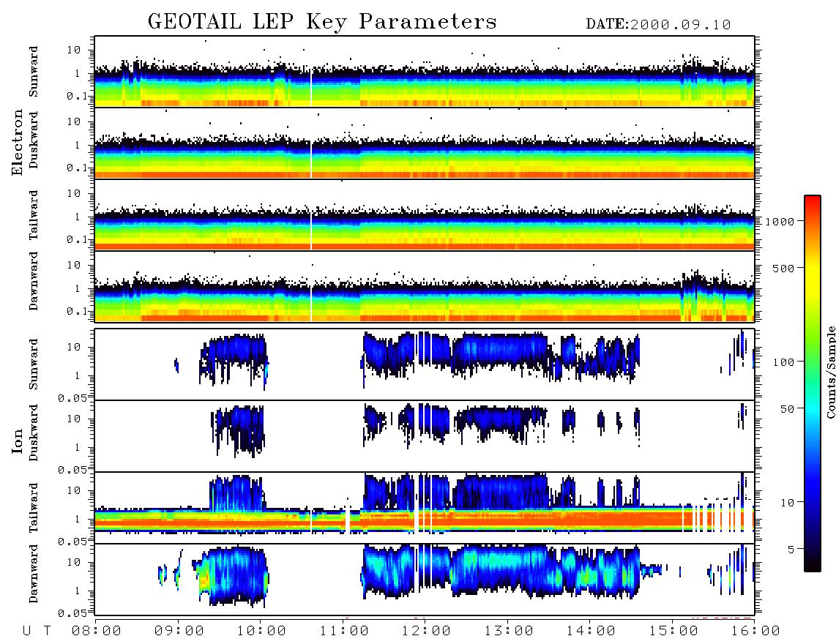Click the U T axis label
Image resolution: width=836 pixels, height=644 pixels.
tap(37, 632)
